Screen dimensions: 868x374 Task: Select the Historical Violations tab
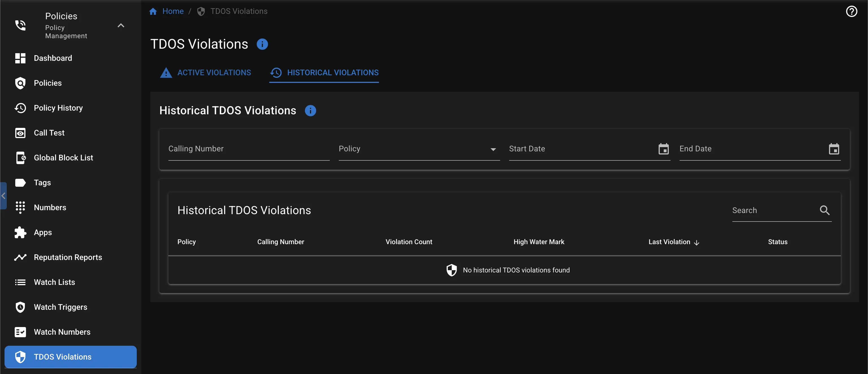coord(324,72)
